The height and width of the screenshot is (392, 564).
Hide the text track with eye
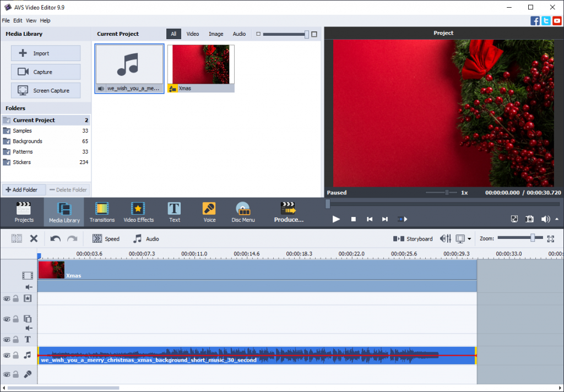point(7,340)
